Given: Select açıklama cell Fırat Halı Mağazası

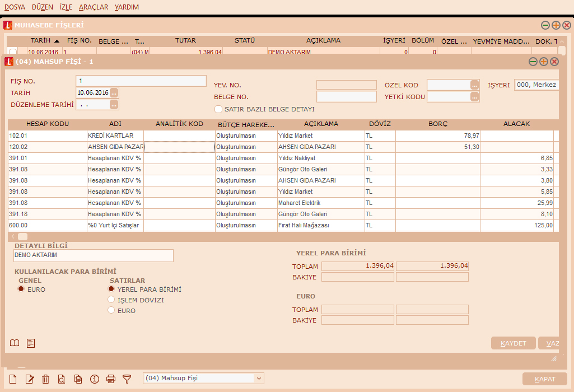Looking at the screenshot, I should [321, 225].
